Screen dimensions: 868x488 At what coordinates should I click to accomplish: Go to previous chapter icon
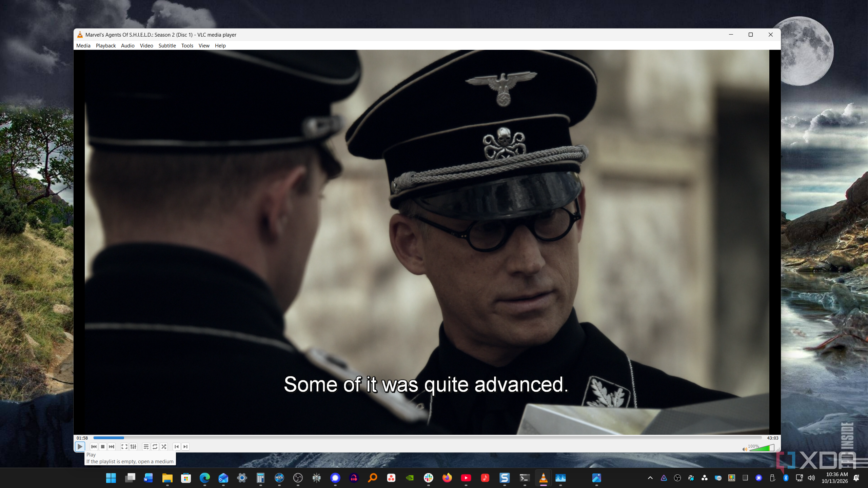(177, 447)
